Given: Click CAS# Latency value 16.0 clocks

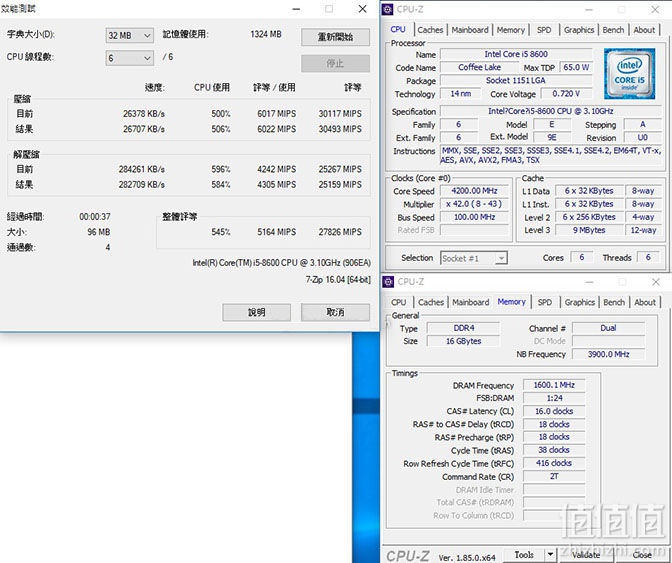Looking at the screenshot, I should pyautogui.click(x=554, y=411).
